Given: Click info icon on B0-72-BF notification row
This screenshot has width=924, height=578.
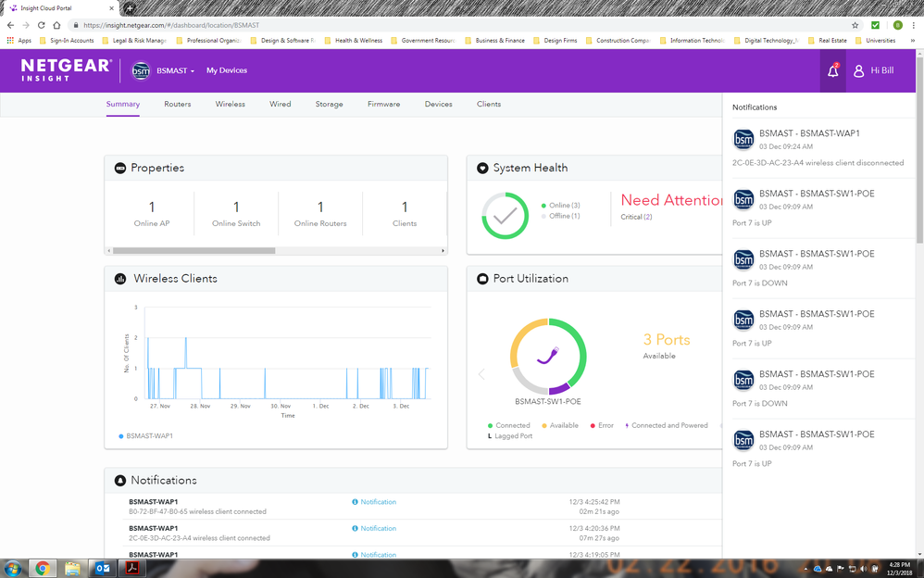Looking at the screenshot, I should [x=355, y=502].
